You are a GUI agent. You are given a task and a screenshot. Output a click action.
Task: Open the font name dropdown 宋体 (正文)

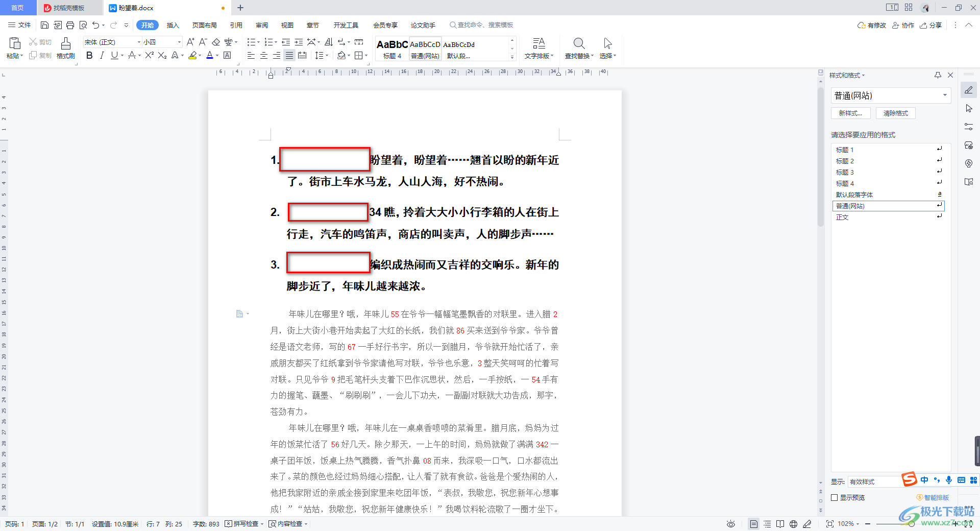[139, 42]
